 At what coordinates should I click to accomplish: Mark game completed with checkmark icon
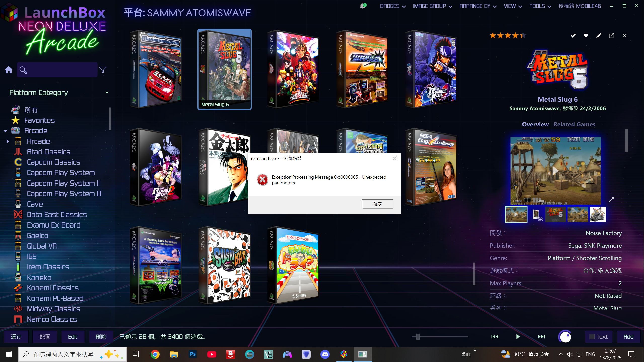(573, 36)
